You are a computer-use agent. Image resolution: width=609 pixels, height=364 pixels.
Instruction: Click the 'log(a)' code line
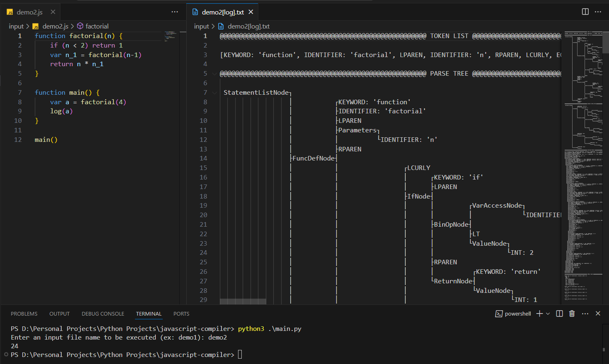(x=61, y=111)
